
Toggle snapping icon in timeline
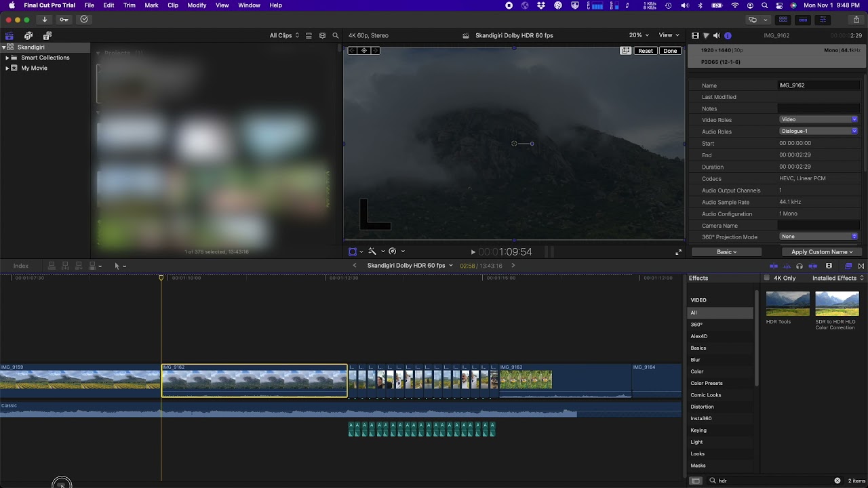812,266
